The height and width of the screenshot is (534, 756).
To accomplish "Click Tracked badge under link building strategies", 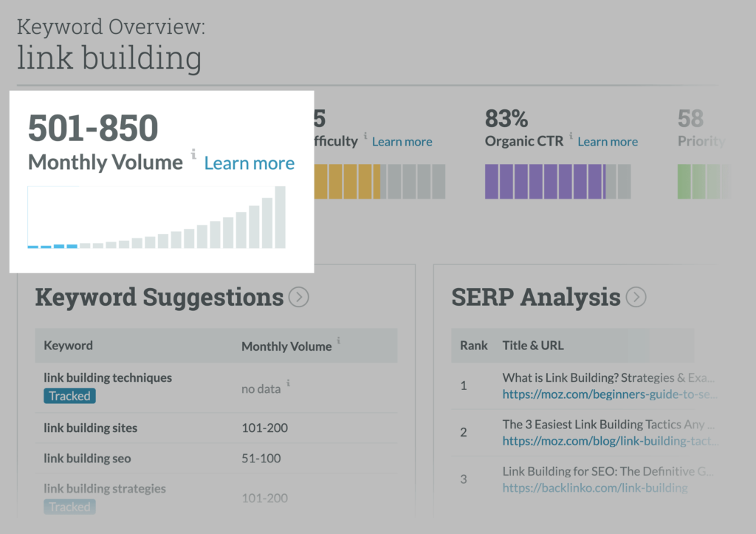I will point(69,507).
